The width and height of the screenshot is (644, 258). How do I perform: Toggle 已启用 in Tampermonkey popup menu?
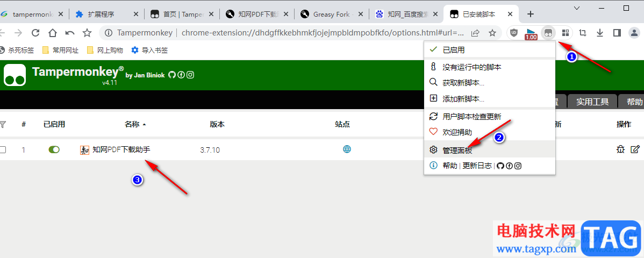[x=490, y=50]
